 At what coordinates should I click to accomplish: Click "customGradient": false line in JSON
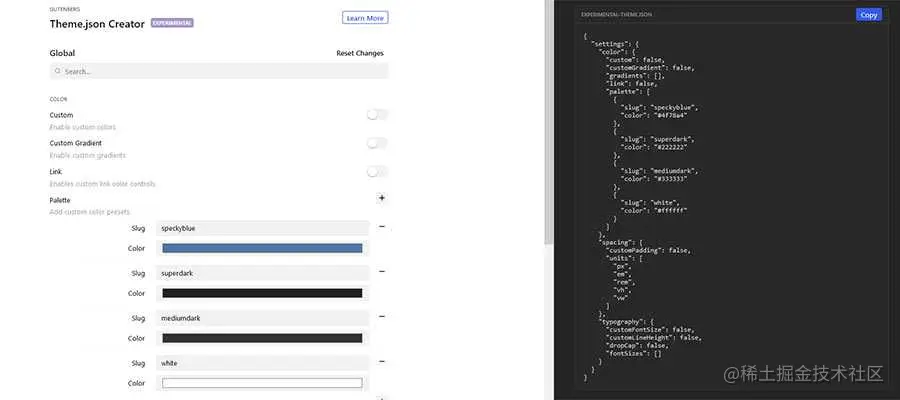(650, 68)
